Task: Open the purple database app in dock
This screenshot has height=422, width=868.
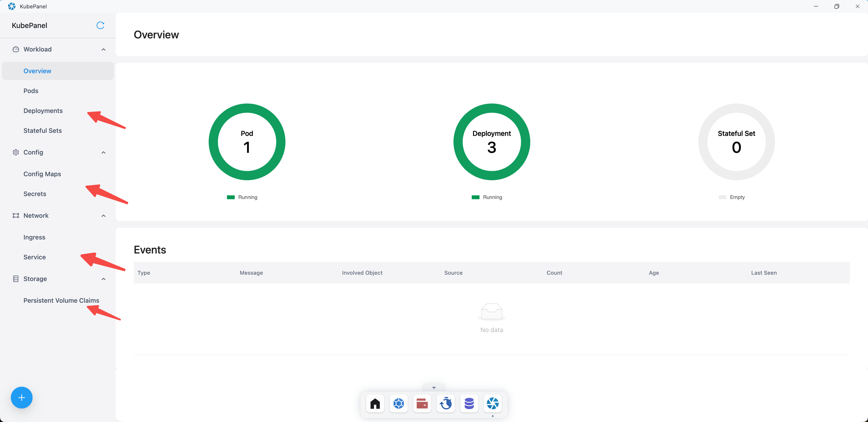Action: click(x=469, y=403)
